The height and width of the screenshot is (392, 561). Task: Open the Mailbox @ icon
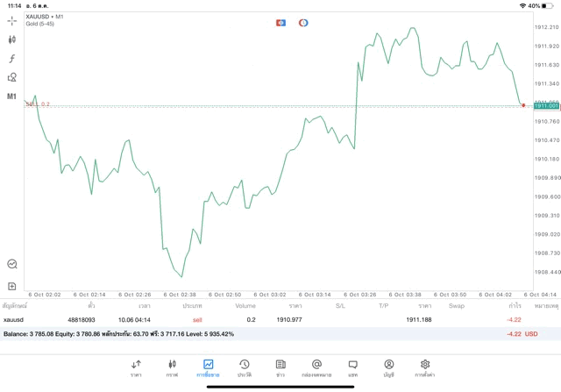click(316, 368)
